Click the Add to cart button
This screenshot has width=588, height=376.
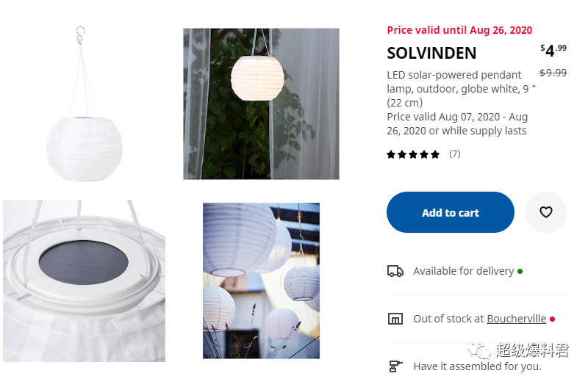(451, 212)
